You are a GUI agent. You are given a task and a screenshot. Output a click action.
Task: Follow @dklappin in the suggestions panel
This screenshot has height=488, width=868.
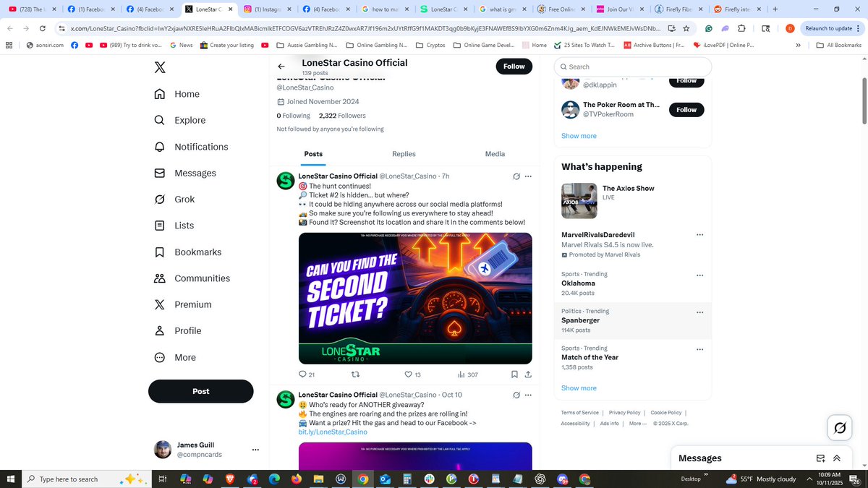(686, 80)
